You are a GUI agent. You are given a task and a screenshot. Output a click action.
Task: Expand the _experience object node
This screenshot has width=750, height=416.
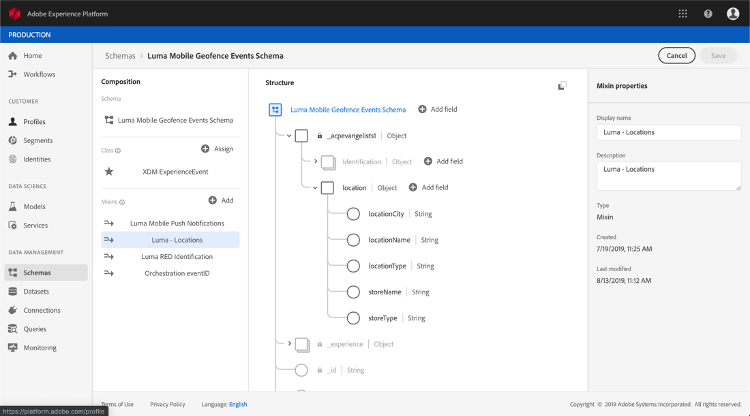point(289,344)
